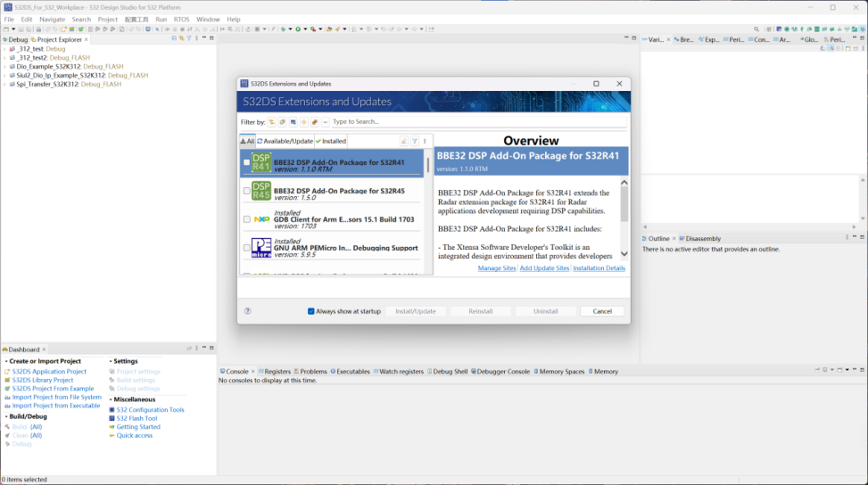868x485 pixels.
Task: Open the Run button dropdown arrow in toolbar
Action: 305,29
